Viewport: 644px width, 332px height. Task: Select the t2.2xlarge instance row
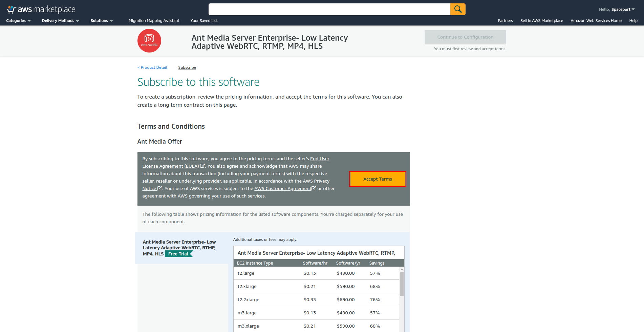pos(316,299)
